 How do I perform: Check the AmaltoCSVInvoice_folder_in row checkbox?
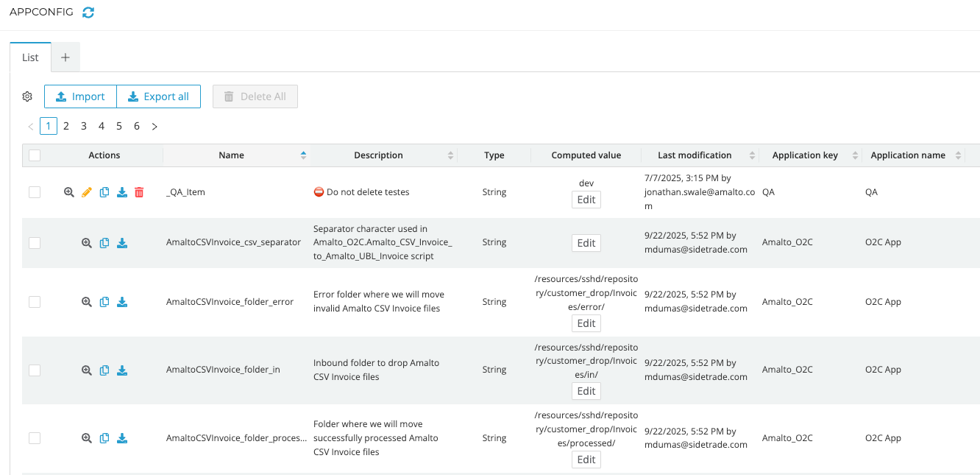[x=34, y=370]
